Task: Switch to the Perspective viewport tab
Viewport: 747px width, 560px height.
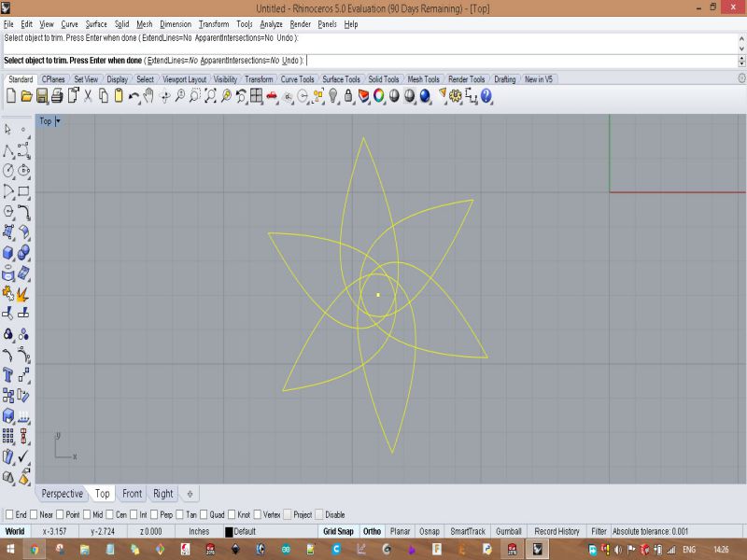Action: pos(62,494)
